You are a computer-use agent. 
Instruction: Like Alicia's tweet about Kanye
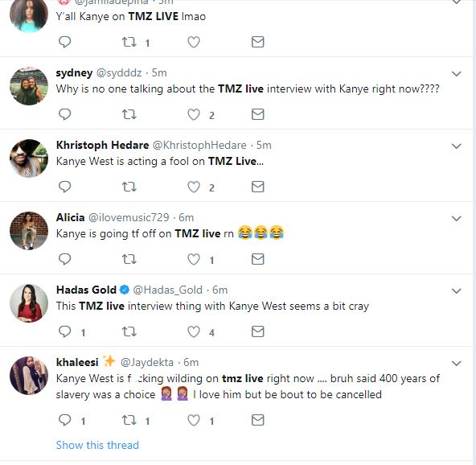click(193, 259)
